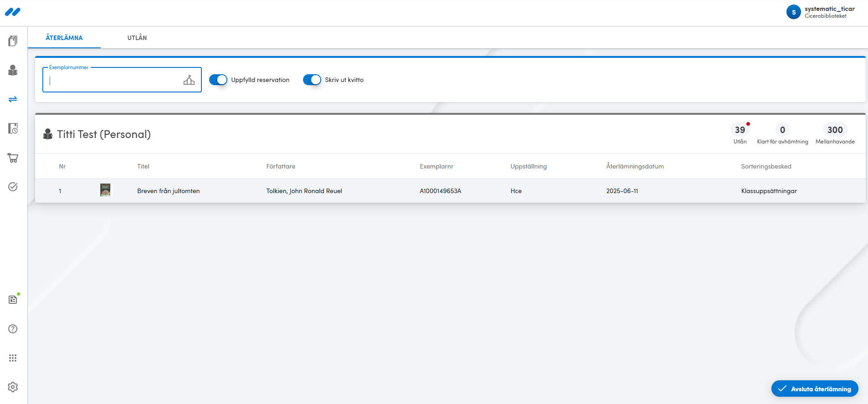868x404 pixels.
Task: Select the ÅTERLÄMNA tab
Action: (x=64, y=38)
